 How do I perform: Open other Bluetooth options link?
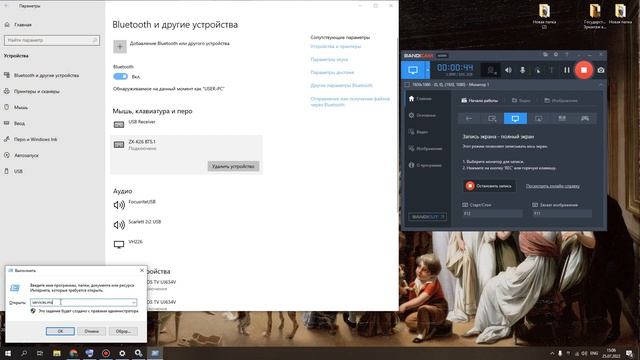pyautogui.click(x=341, y=86)
